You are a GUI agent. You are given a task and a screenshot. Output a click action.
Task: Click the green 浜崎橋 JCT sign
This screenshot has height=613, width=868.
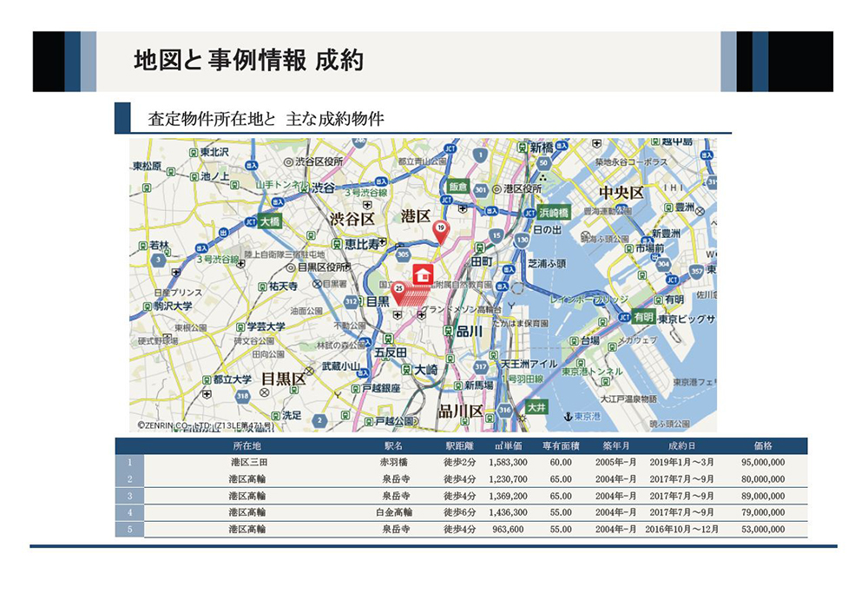553,213
